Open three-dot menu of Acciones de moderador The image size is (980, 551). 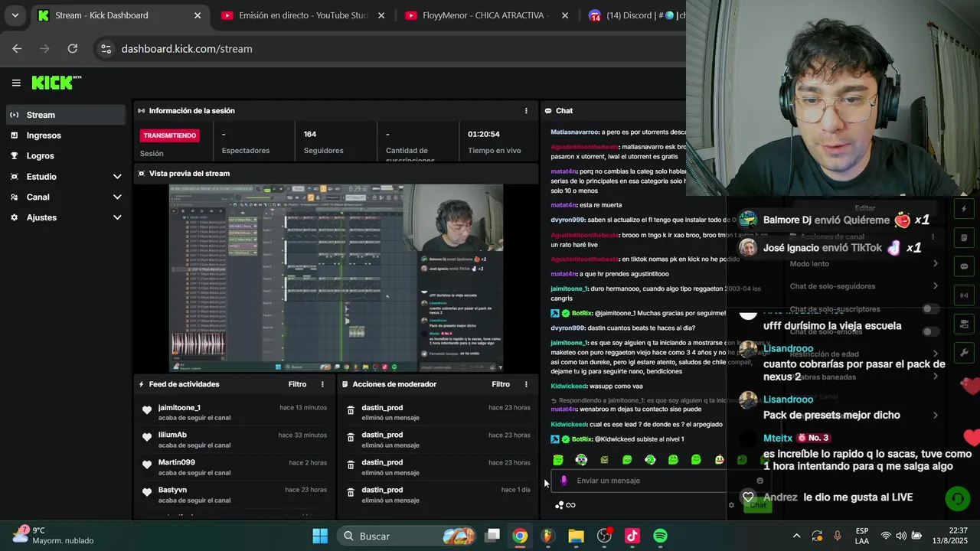526,384
